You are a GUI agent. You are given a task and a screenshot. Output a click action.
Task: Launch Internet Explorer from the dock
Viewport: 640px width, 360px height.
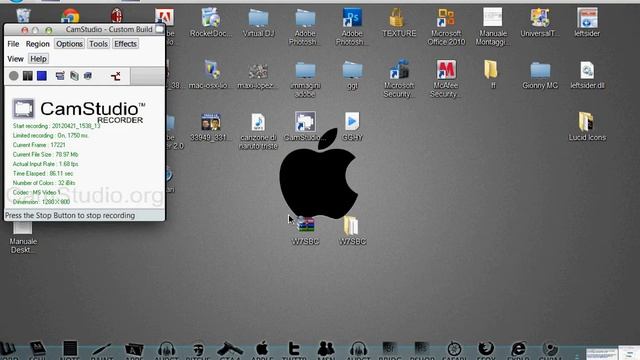tap(518, 350)
